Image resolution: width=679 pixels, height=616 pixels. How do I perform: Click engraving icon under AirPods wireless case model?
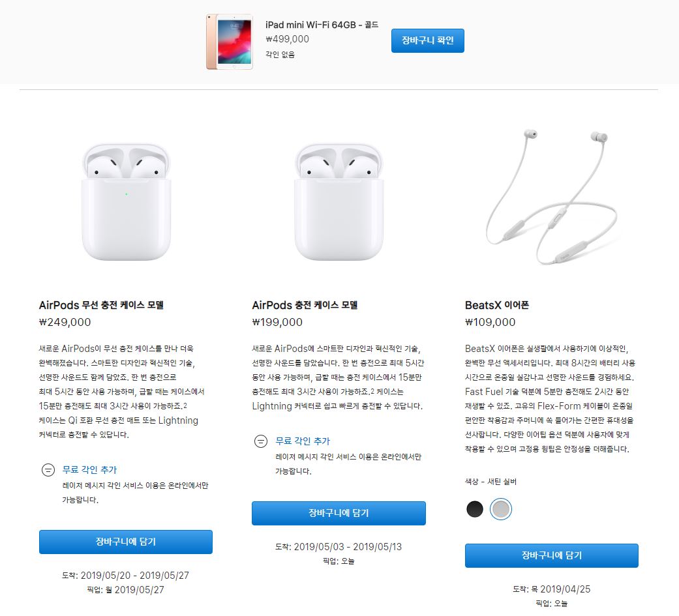(48, 470)
